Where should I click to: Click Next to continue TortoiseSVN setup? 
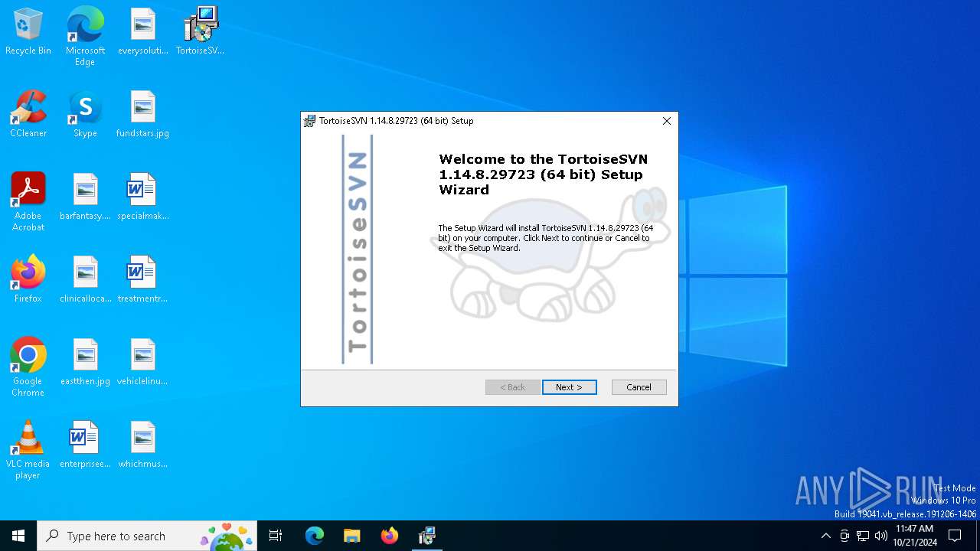coord(569,387)
